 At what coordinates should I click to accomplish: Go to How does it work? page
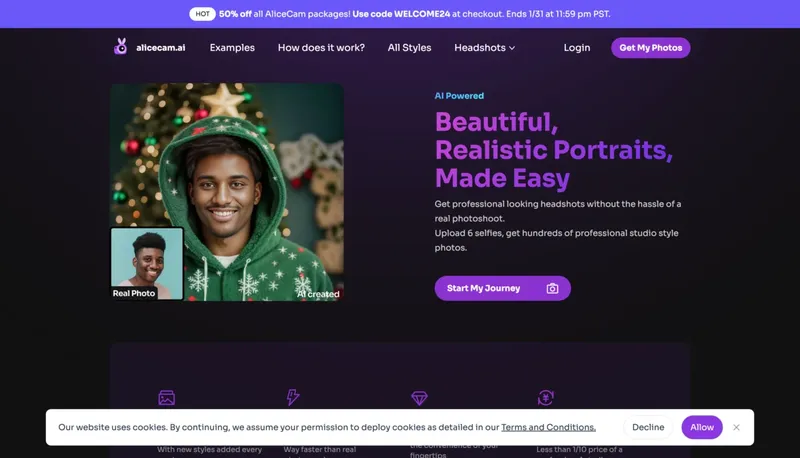(x=321, y=48)
